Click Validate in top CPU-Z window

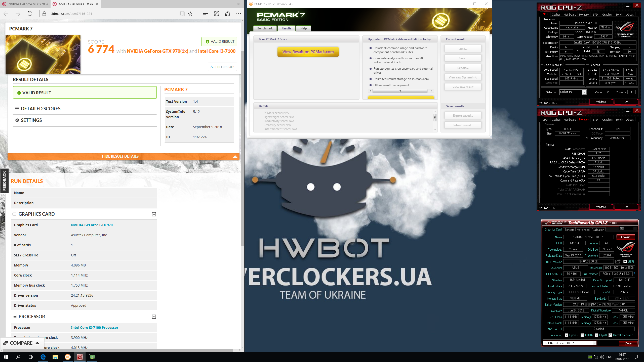[x=601, y=102]
